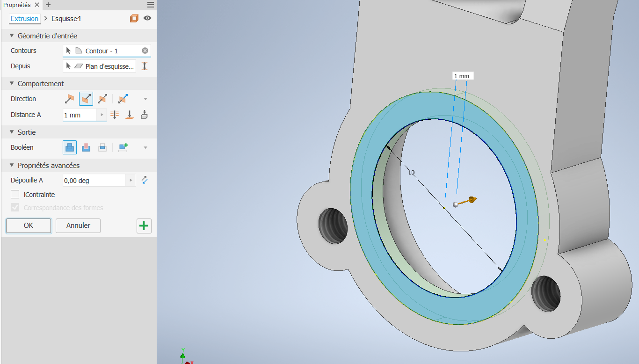Select the Intersect boolean operation icon

click(x=102, y=147)
